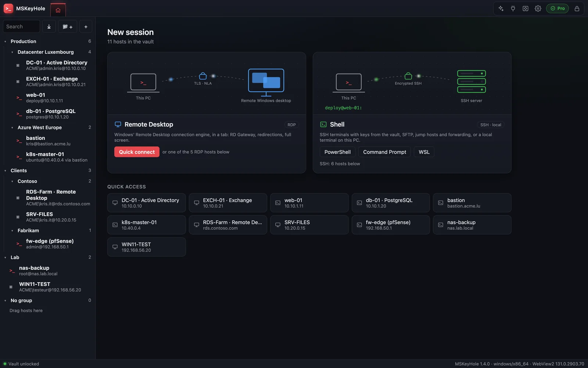Screen dimensions: 588x368
Task: Select RDS-Farm Remote Desktop in sidebar
Action: 53,198
